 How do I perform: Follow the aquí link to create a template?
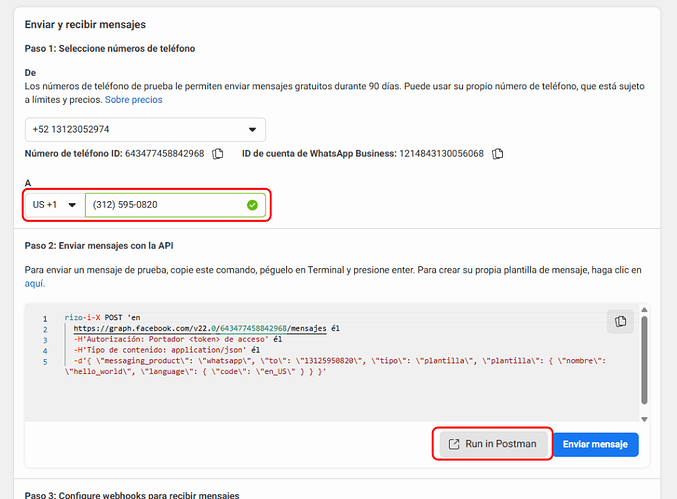pyautogui.click(x=35, y=284)
